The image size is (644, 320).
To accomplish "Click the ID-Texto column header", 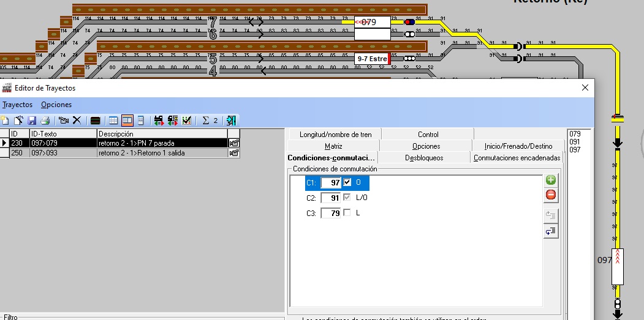I will (64, 134).
